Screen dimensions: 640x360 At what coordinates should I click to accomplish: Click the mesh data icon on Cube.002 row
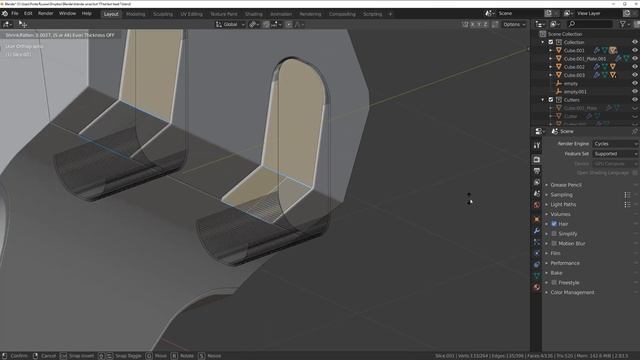[604, 67]
